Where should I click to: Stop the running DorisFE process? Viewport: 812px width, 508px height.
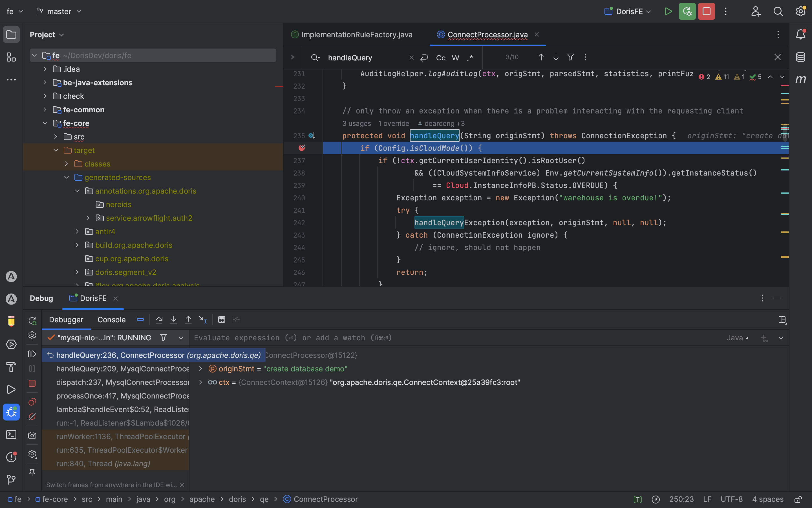(706, 11)
